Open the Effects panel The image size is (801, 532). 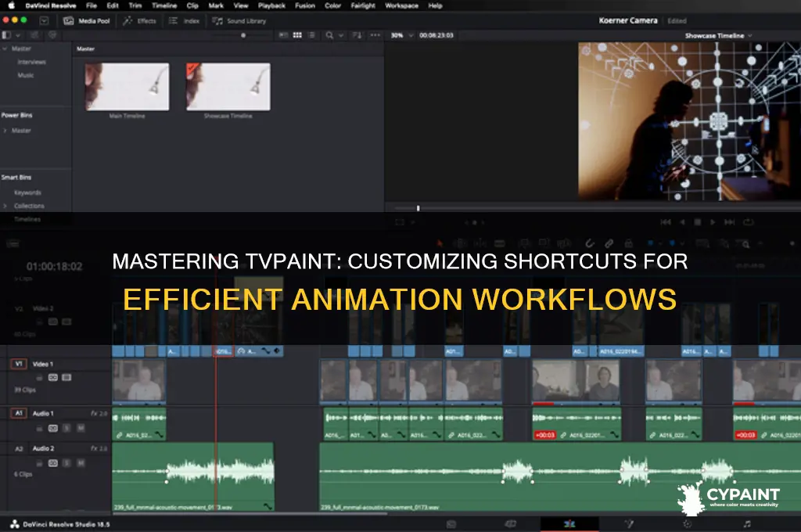click(x=139, y=21)
